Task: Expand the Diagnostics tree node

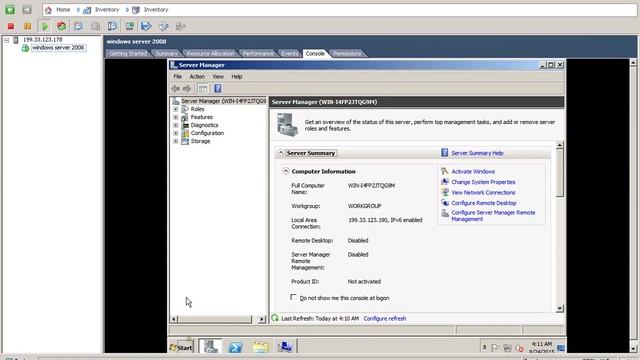Action: tap(176, 125)
